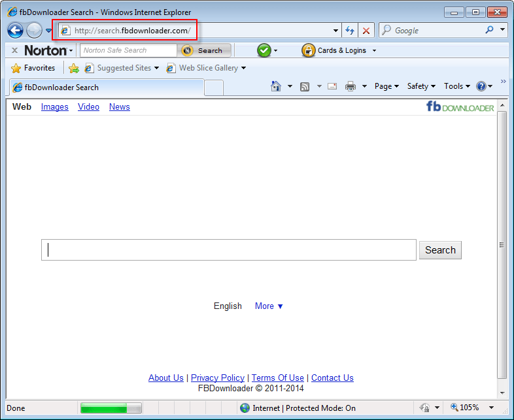514x420 pixels.
Task: Open the Tools menu
Action: click(x=457, y=86)
